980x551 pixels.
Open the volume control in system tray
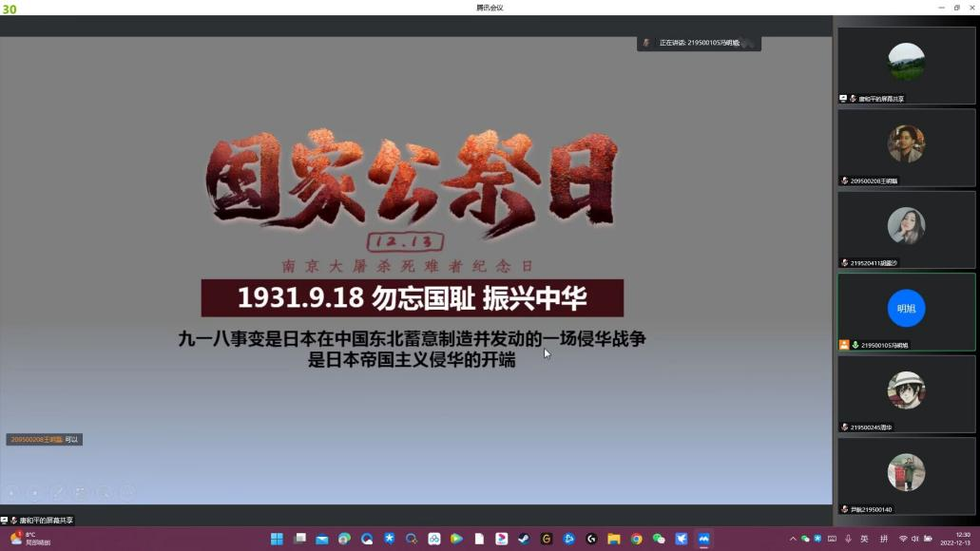[915, 539]
